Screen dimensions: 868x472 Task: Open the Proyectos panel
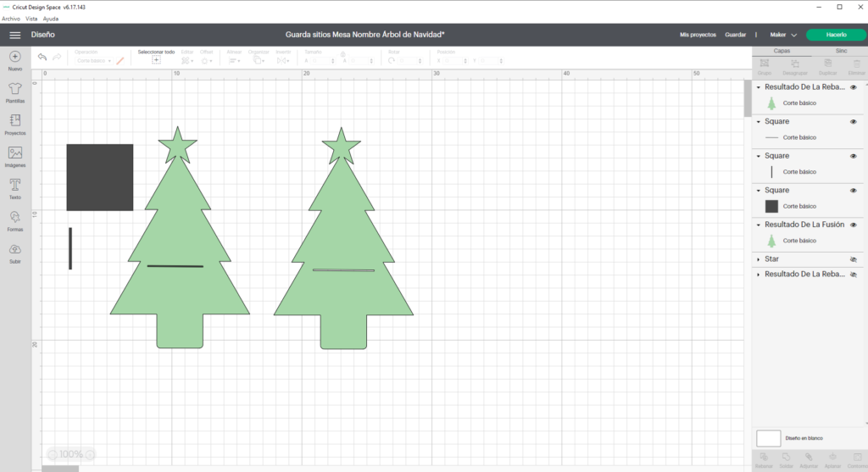[x=15, y=125]
